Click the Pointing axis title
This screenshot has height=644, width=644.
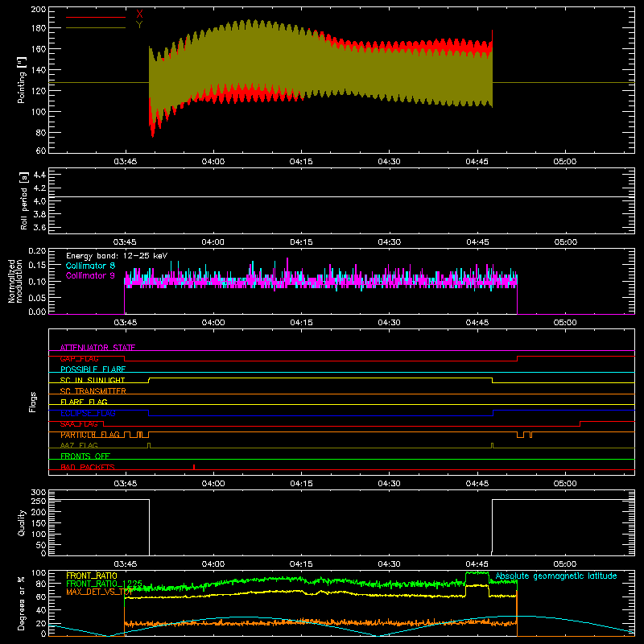coord(22,80)
